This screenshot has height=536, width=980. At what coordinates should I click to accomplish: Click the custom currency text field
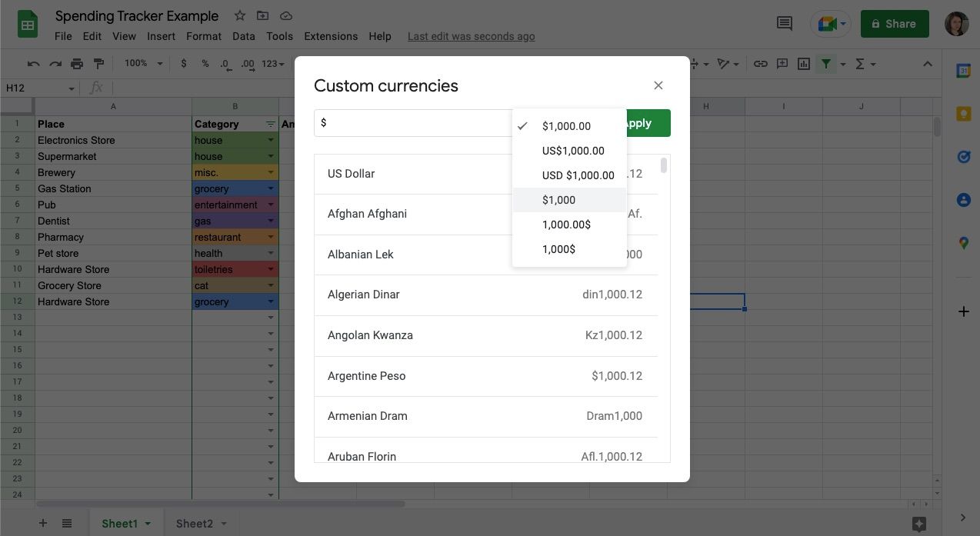(x=413, y=123)
